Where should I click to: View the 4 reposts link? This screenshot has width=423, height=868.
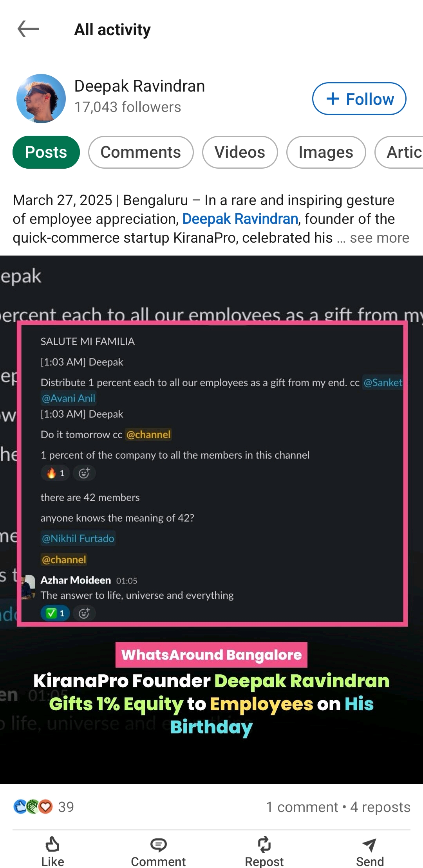point(380,807)
